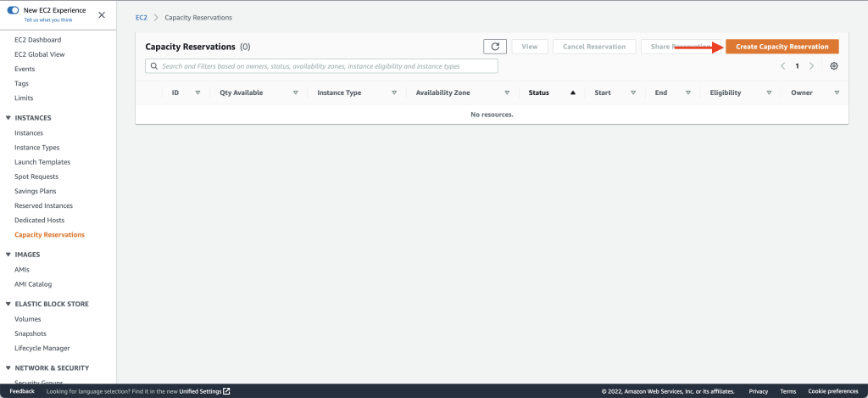Click the refresh icon button
Screen dimensions: 868x398
click(x=495, y=47)
